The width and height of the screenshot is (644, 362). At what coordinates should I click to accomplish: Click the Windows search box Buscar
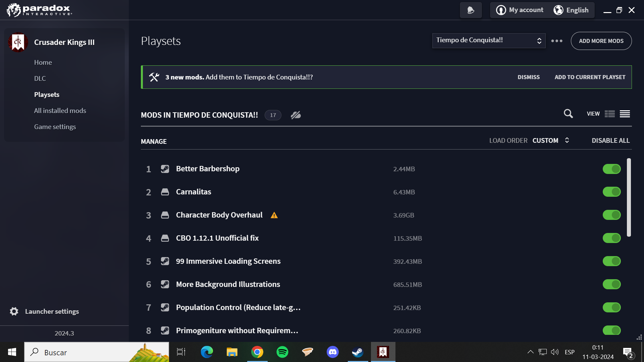point(97,352)
